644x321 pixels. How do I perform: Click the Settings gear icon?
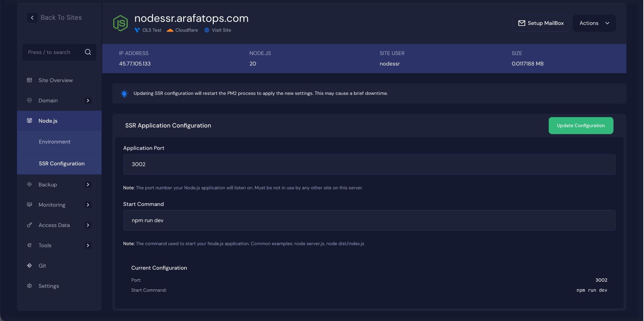click(x=30, y=286)
